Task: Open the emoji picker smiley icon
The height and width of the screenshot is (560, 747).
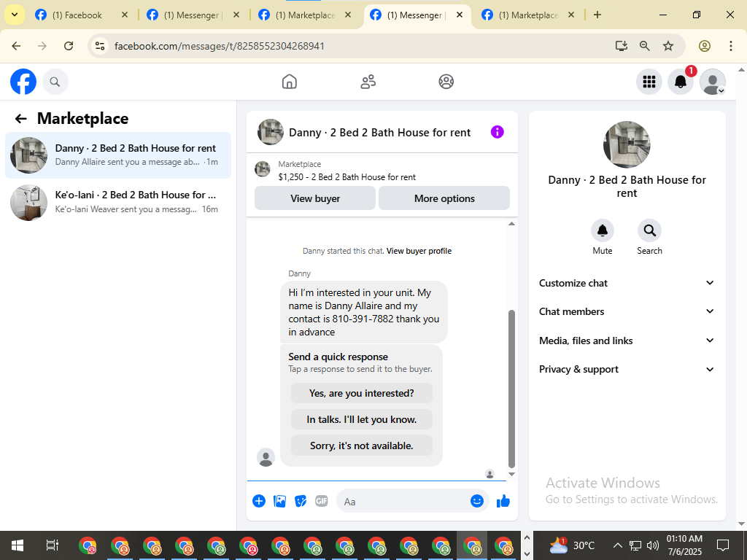Action: pyautogui.click(x=477, y=501)
